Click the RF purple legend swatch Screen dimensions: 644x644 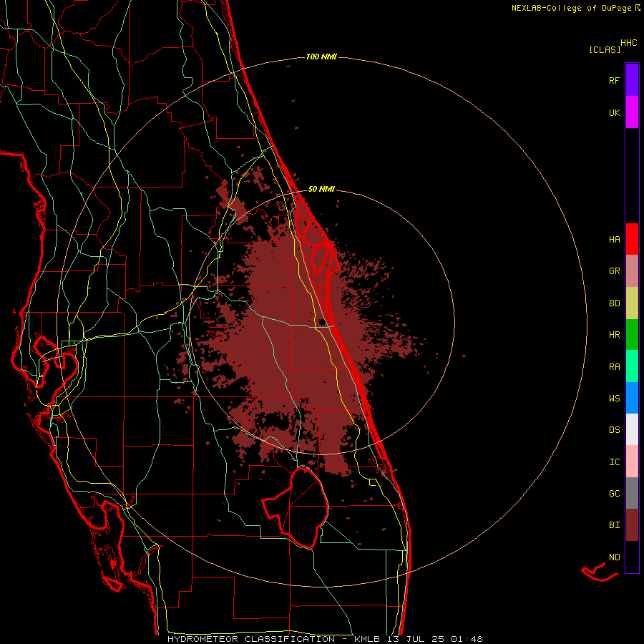tap(632, 80)
